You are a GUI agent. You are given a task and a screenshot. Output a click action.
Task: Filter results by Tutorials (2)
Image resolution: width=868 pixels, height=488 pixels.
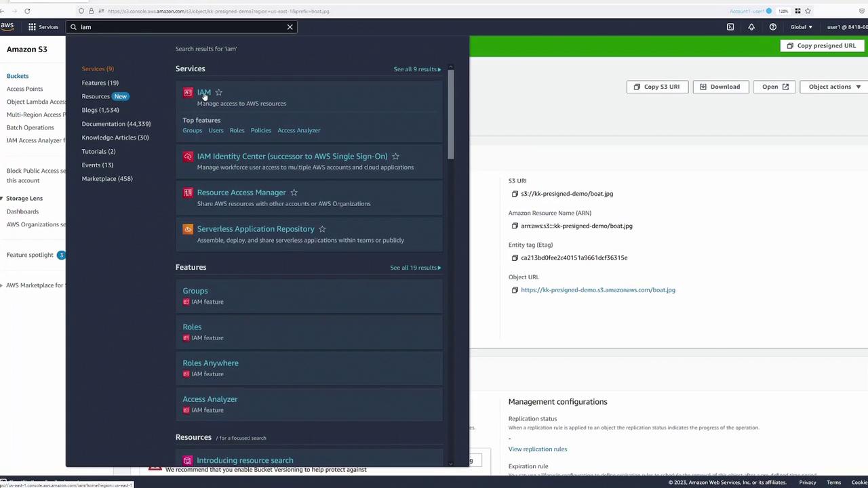pos(98,151)
